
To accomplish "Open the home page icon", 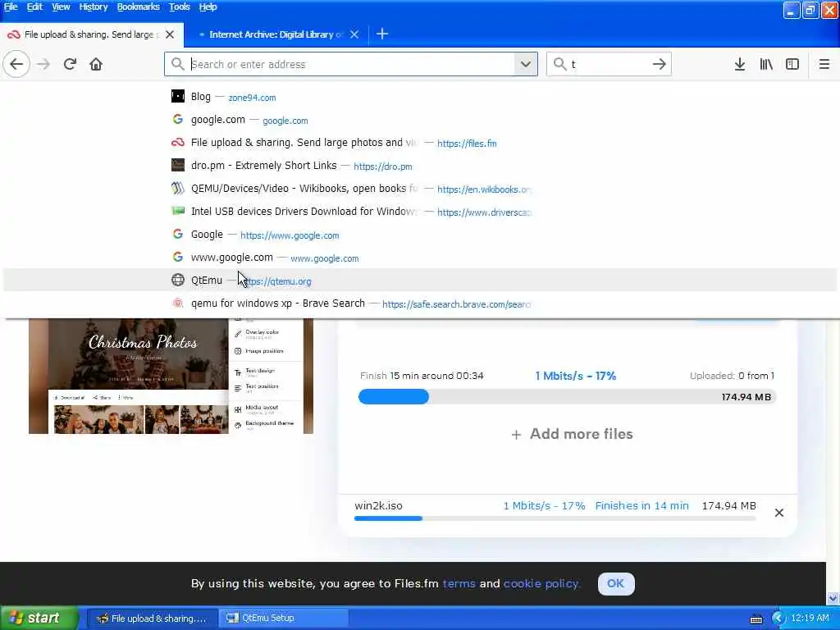I will (96, 64).
